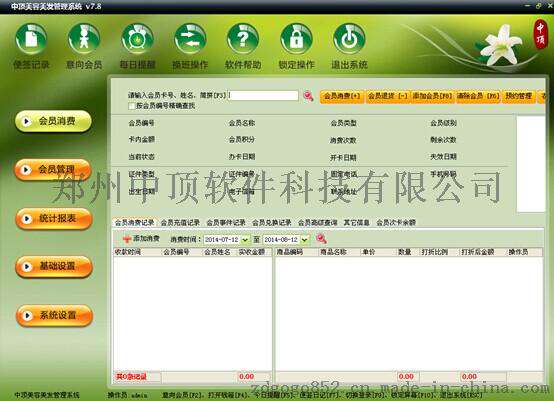The width and height of the screenshot is (554, 401).
Task: Click 实收金额 column header
Action: pyautogui.click(x=252, y=252)
